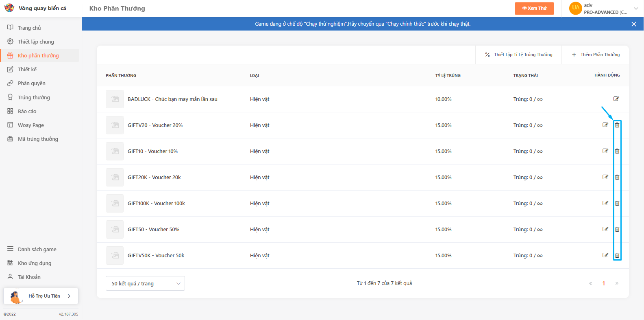Click the Woay Page layout icon
644x320 pixels.
(10, 125)
